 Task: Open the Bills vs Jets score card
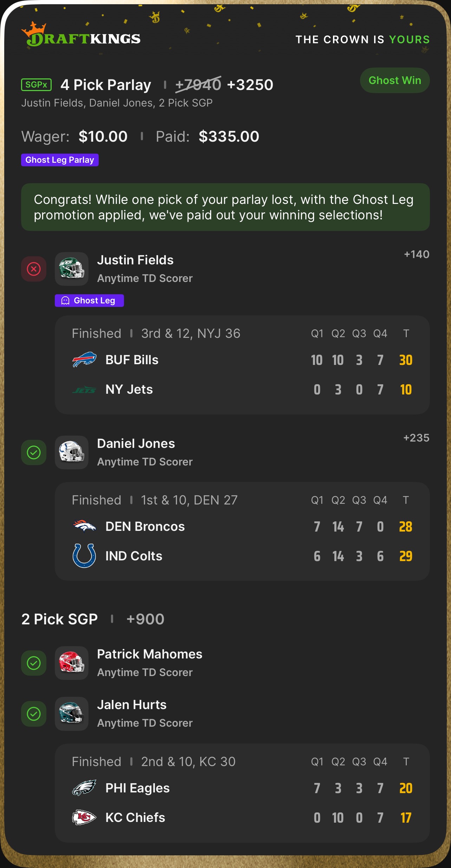click(242, 365)
